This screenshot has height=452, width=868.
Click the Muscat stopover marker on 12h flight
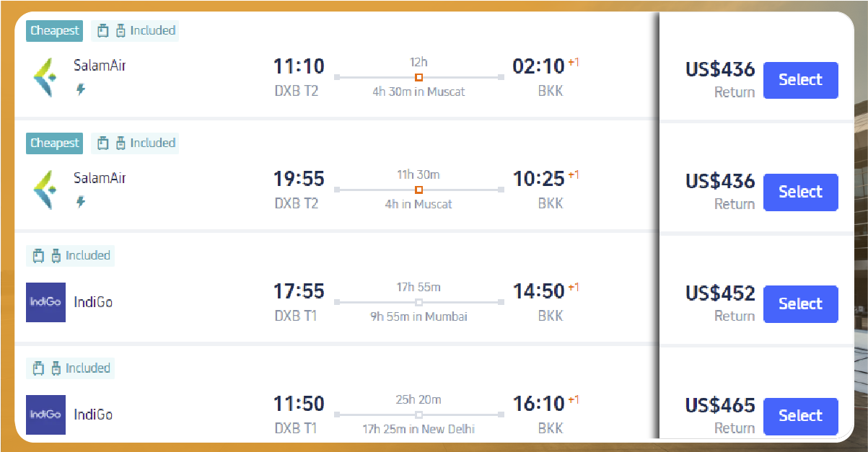click(x=418, y=77)
